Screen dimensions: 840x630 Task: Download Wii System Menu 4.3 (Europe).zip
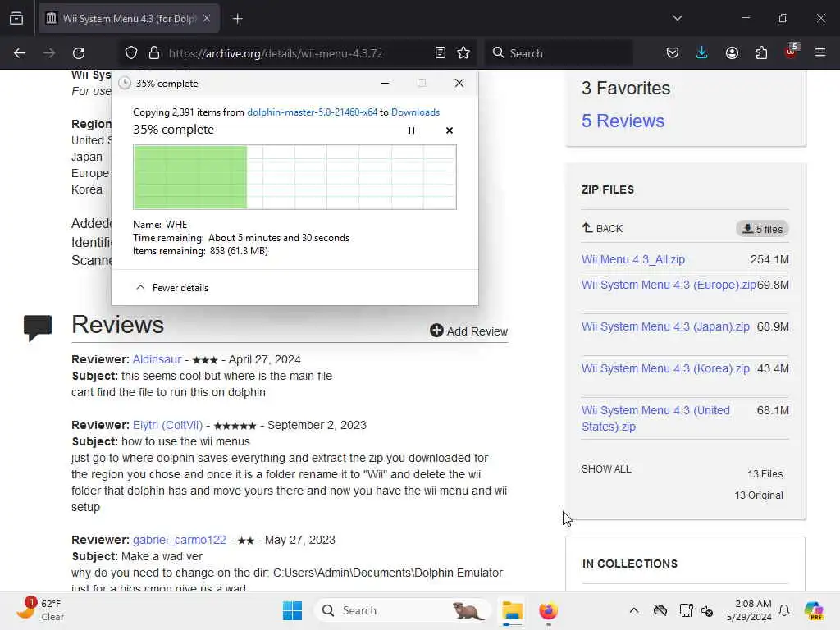[x=669, y=285]
